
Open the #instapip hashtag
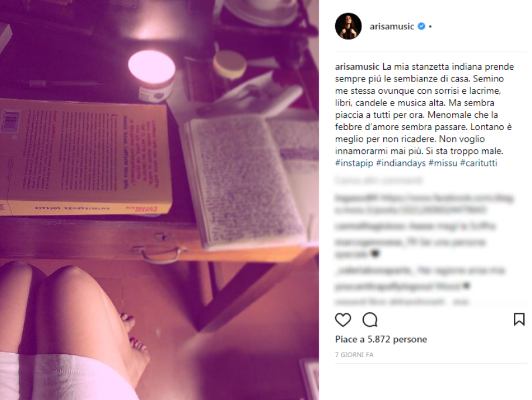(354, 163)
